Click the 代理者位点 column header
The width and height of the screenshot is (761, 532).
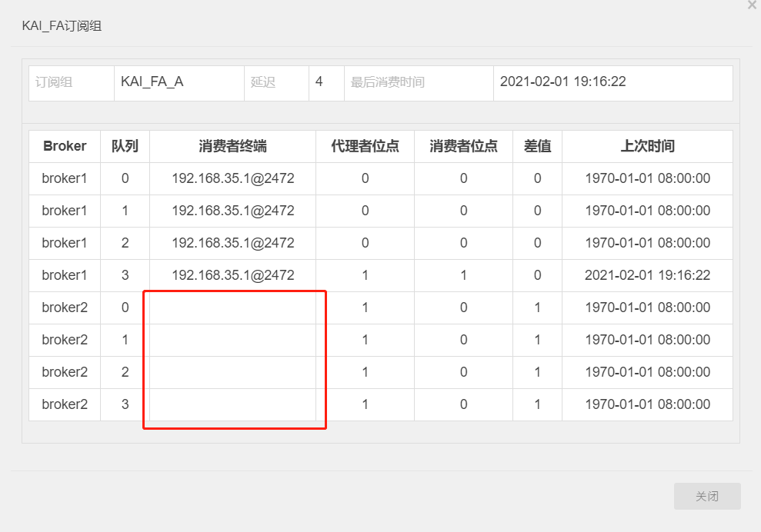click(x=365, y=146)
